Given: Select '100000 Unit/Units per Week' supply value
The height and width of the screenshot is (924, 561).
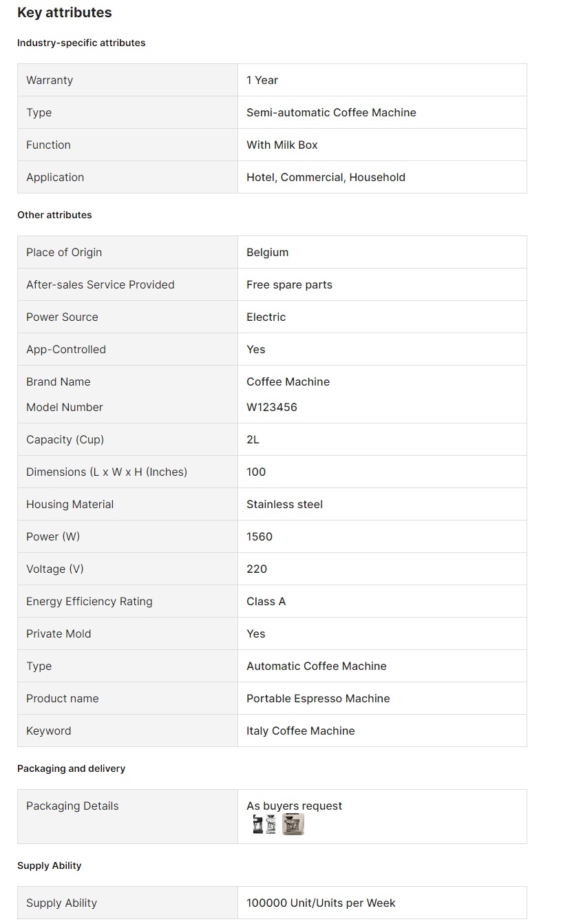Looking at the screenshot, I should tap(321, 903).
